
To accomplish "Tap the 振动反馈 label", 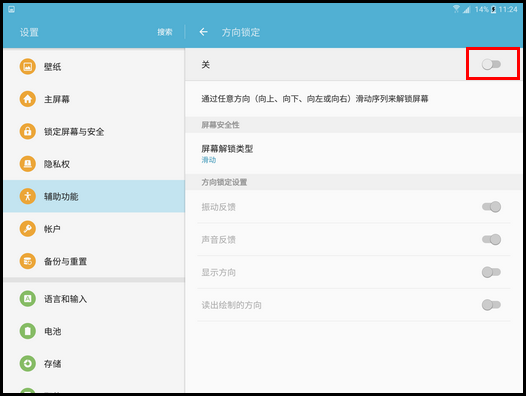I will click(x=218, y=207).
